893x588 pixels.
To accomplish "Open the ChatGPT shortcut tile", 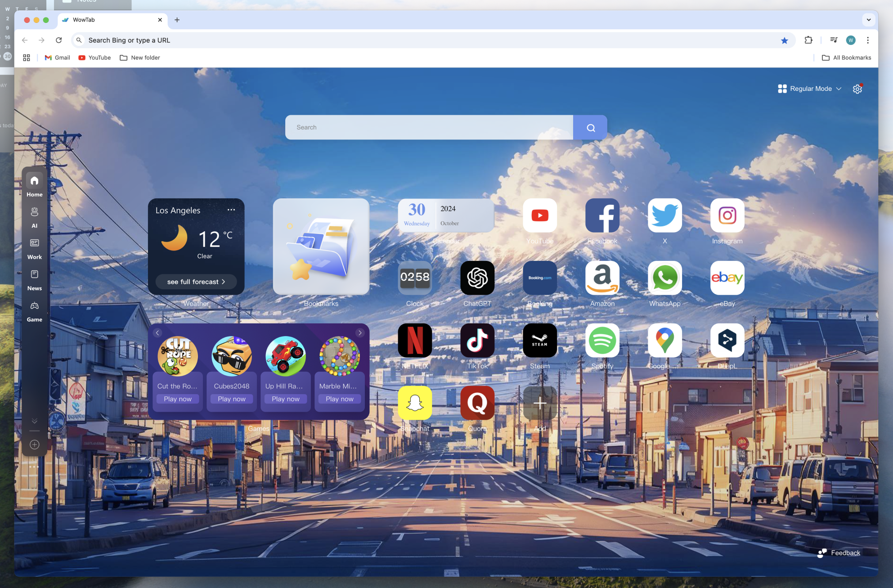I will pyautogui.click(x=477, y=278).
